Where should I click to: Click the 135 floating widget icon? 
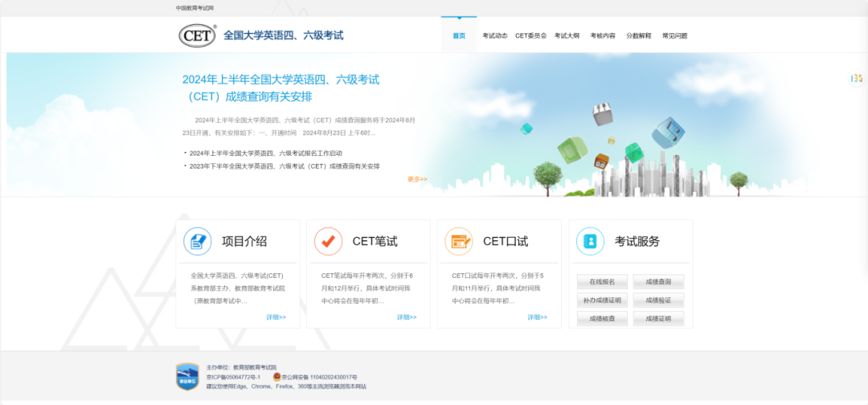[857, 79]
